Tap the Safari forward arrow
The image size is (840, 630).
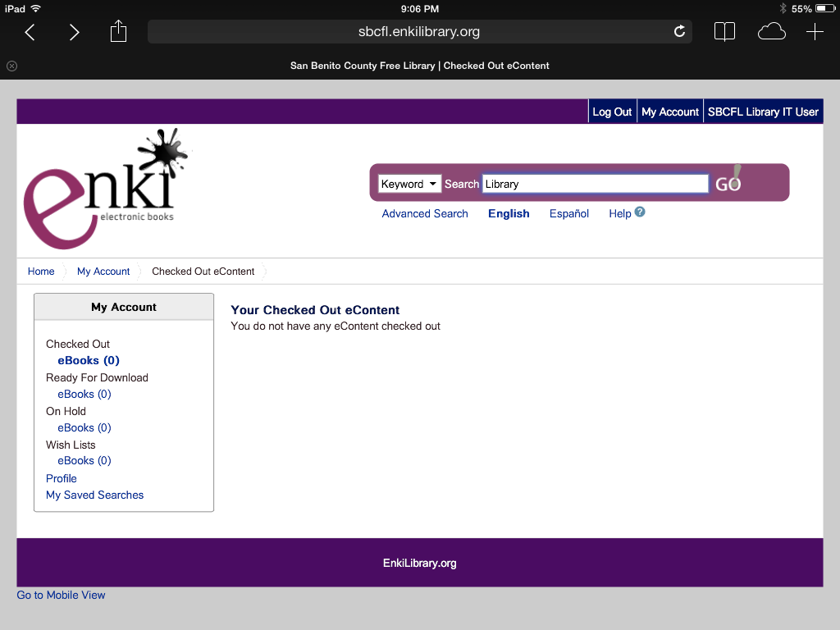coord(74,32)
